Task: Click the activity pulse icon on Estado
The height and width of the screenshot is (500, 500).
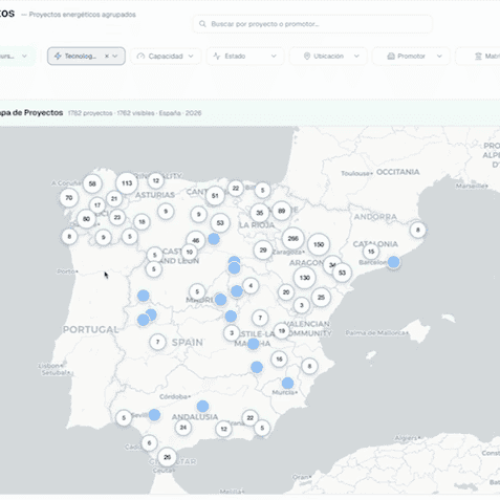Action: 217,56
